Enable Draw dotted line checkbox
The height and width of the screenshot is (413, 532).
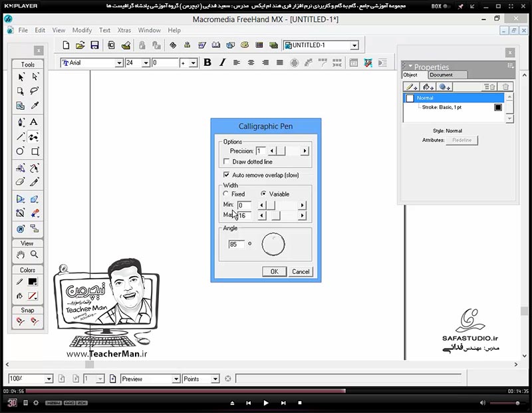226,161
